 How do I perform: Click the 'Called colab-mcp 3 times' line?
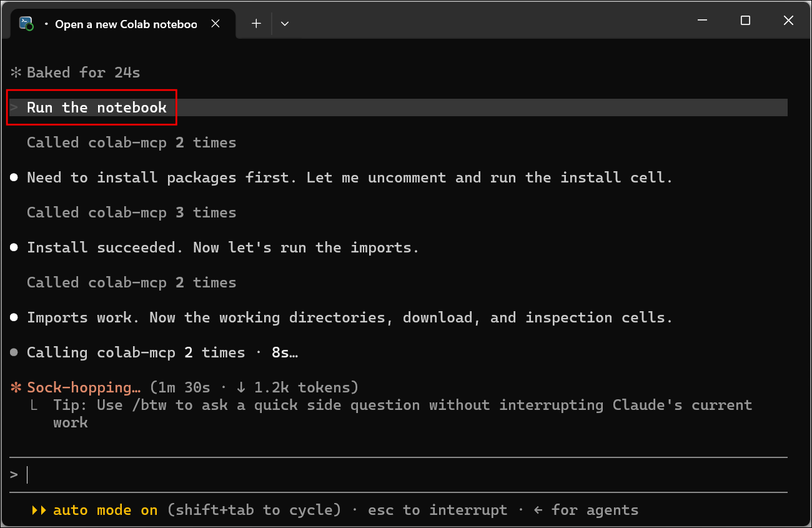click(131, 212)
